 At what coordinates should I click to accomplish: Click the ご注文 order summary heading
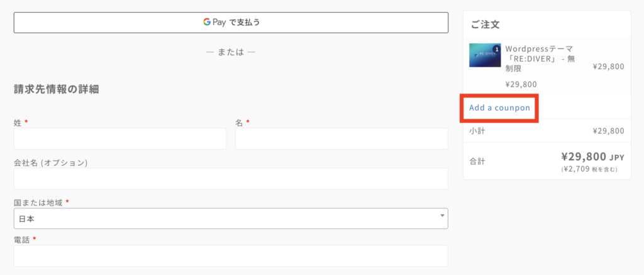click(x=485, y=24)
